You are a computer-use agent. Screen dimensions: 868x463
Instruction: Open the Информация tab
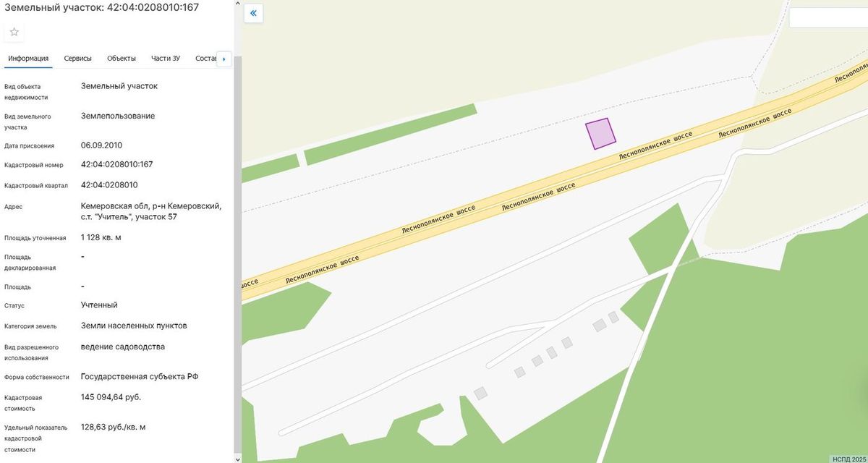(28, 59)
